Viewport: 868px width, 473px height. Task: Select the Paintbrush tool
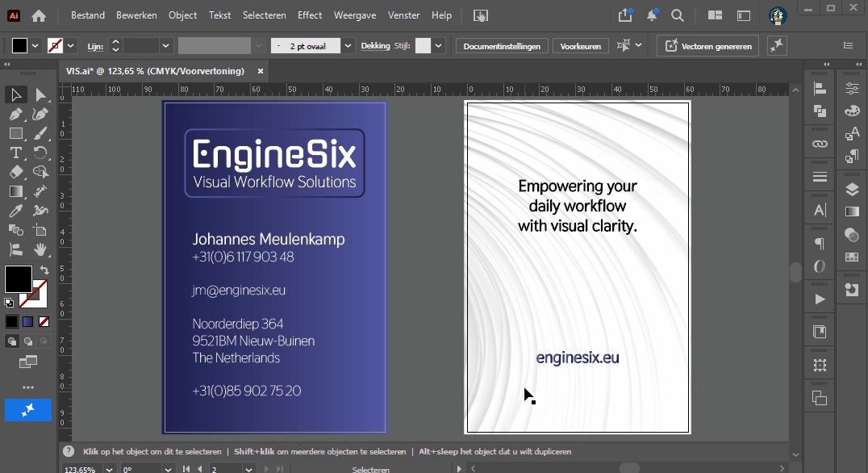pos(40,133)
